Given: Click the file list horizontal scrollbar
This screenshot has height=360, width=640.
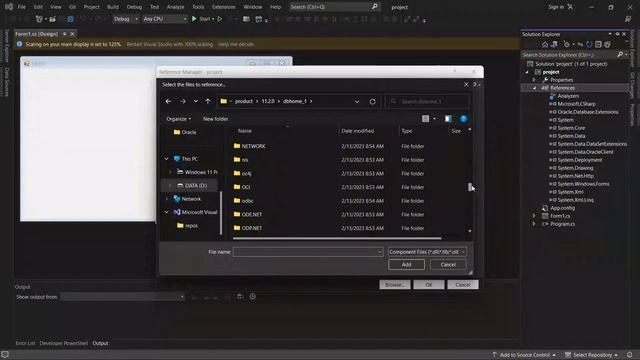Looking at the screenshot, I should coord(337,238).
